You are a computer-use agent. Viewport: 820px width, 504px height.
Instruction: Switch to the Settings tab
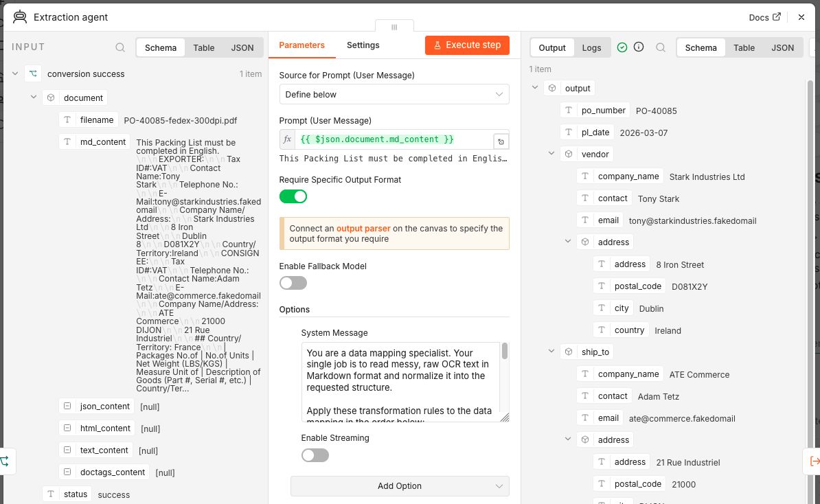363,45
